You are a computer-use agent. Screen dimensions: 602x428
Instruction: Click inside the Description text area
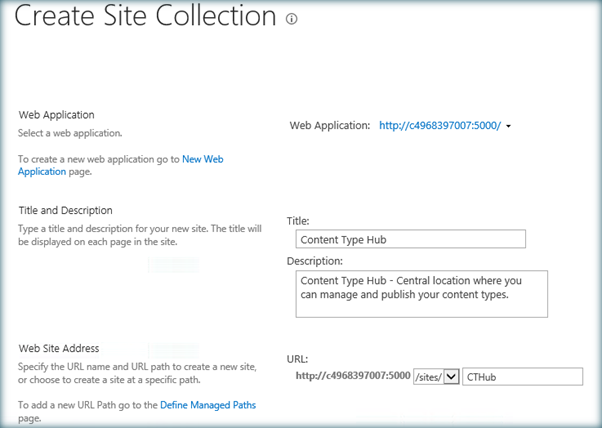coord(422,293)
